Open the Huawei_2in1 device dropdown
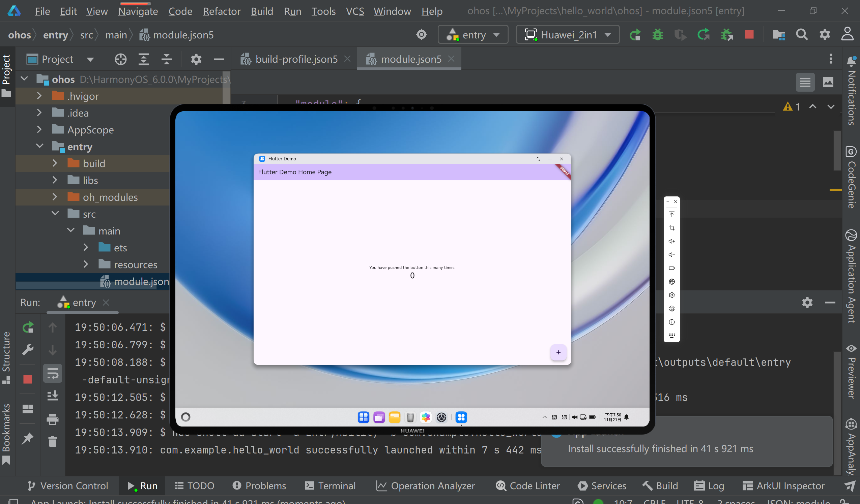The width and height of the screenshot is (860, 504). [x=568, y=35]
